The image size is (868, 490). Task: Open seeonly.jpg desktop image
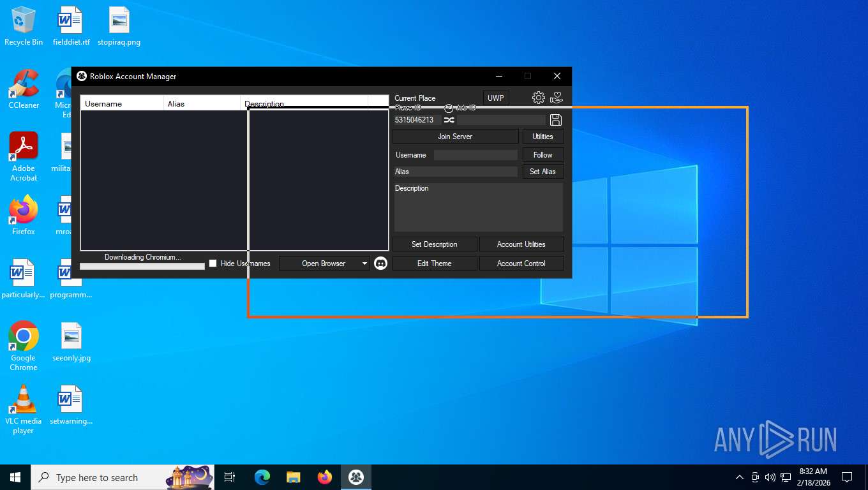tap(71, 342)
